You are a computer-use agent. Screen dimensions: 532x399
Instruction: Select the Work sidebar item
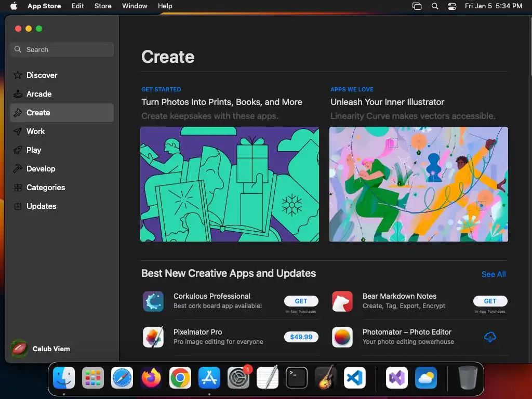(62, 131)
